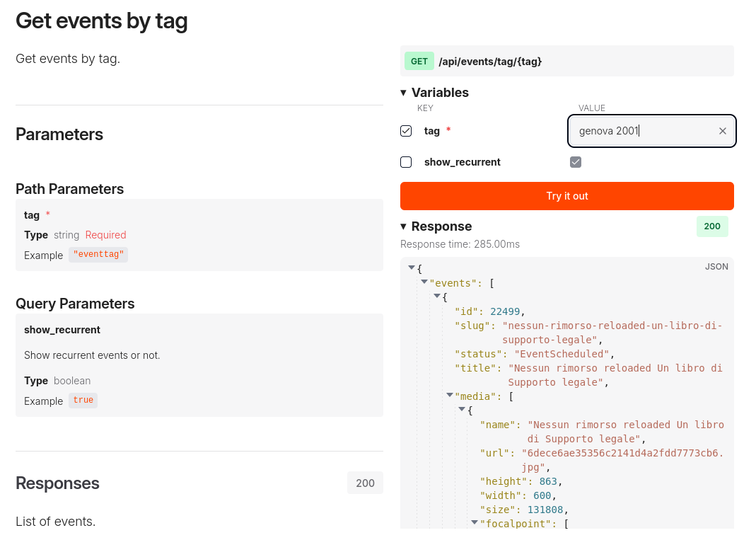
Task: Click the Responses section heading
Action: (x=57, y=483)
